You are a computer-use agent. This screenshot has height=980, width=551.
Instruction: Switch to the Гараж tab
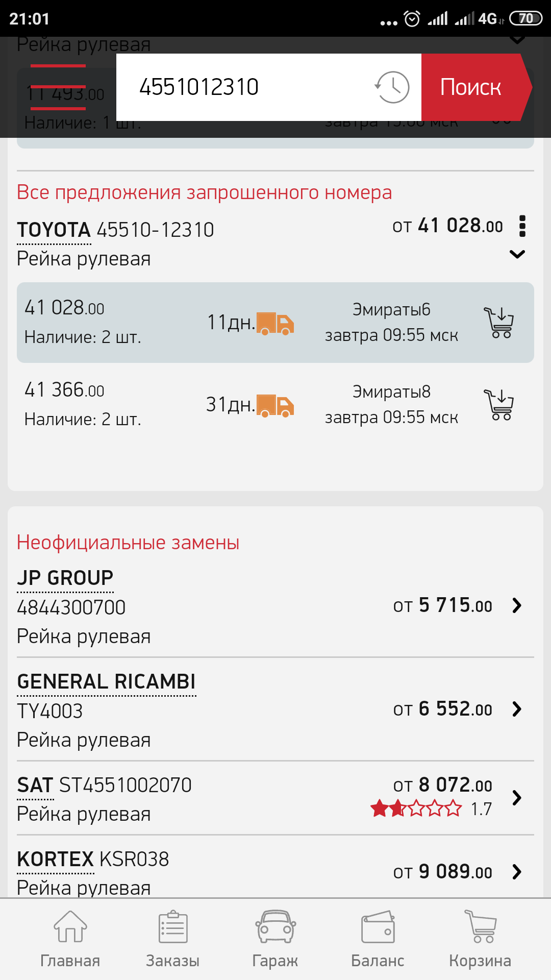(275, 939)
